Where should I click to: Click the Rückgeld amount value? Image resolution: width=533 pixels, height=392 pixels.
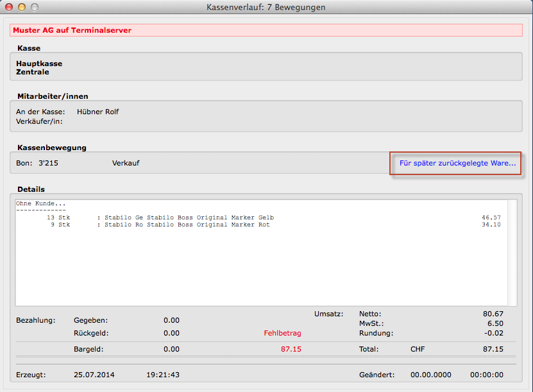pyautogui.click(x=171, y=333)
